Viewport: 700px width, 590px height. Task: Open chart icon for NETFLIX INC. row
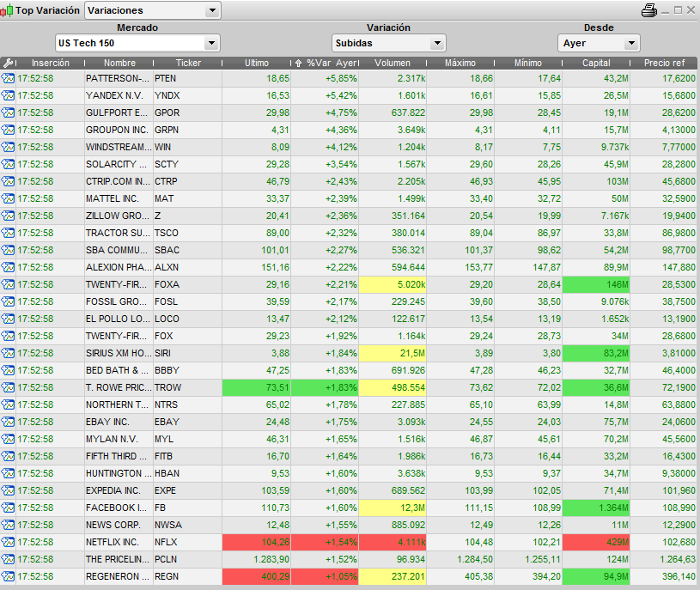coord(8,542)
